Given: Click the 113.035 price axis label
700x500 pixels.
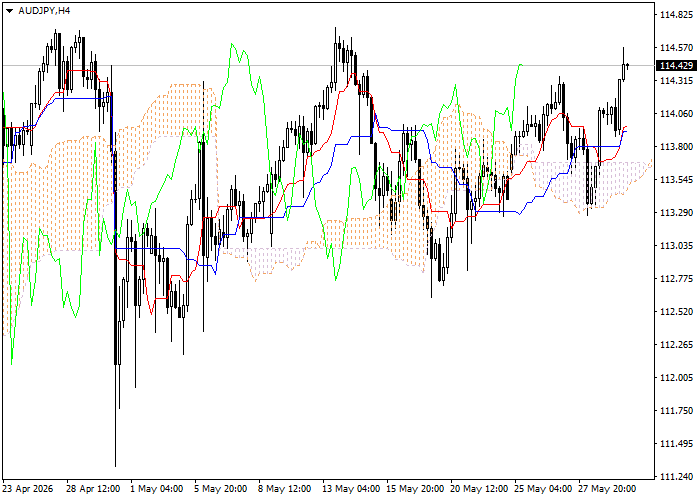Looking at the screenshot, I should tap(676, 246).
